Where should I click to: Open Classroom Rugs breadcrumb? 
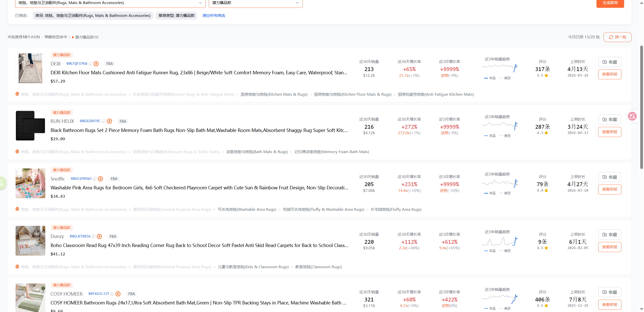(x=318, y=267)
